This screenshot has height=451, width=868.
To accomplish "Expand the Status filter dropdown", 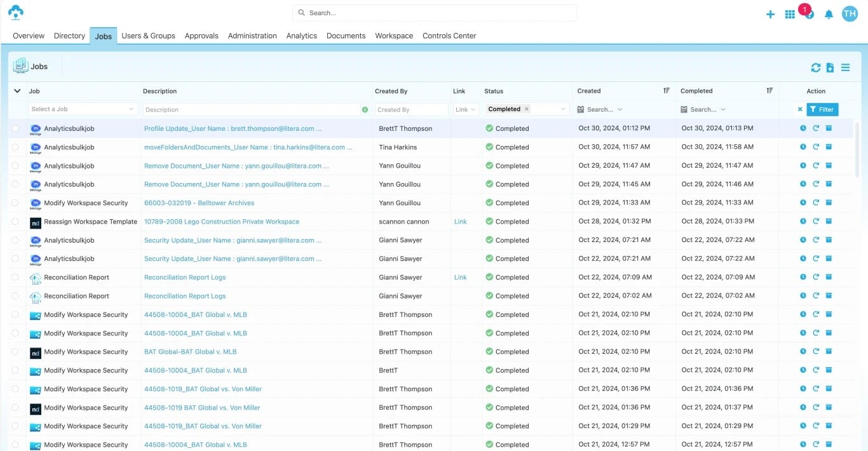I will pos(563,109).
